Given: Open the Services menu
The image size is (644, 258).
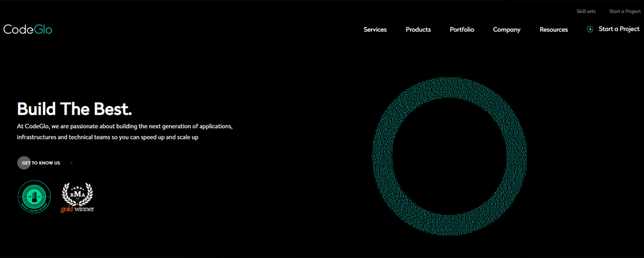Looking at the screenshot, I should 375,30.
